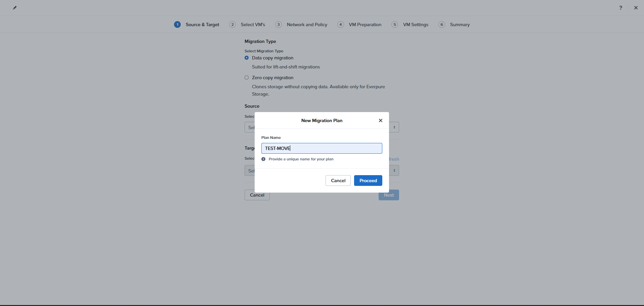The height and width of the screenshot is (306, 644).
Task: Click the wizard's Next button
Action: point(389,195)
